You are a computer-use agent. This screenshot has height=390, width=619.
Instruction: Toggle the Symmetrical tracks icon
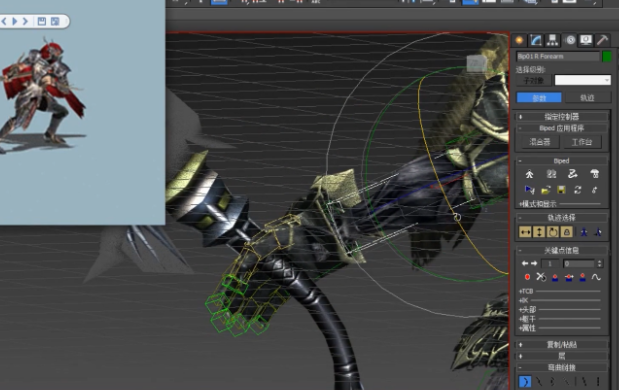(583, 232)
